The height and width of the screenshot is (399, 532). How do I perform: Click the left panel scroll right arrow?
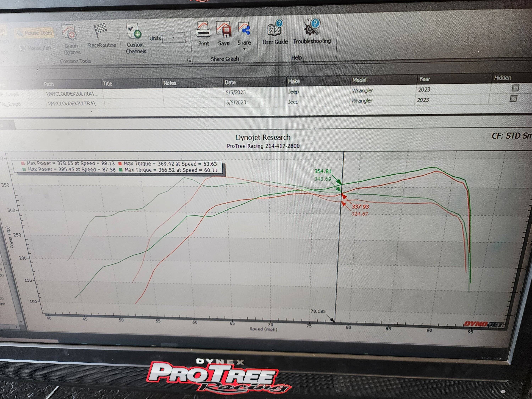coord(16,327)
